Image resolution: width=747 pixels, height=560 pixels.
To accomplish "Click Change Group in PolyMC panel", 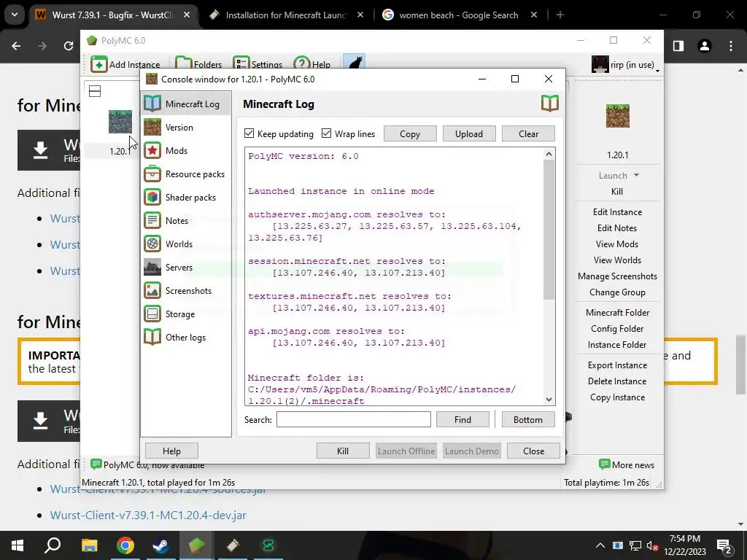I will pos(617,292).
